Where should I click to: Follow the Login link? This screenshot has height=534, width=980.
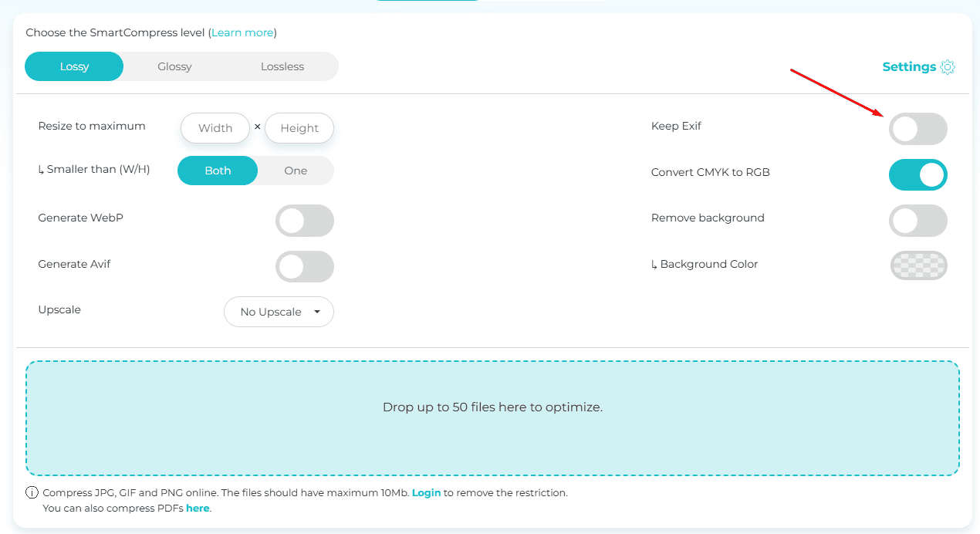[x=426, y=492]
